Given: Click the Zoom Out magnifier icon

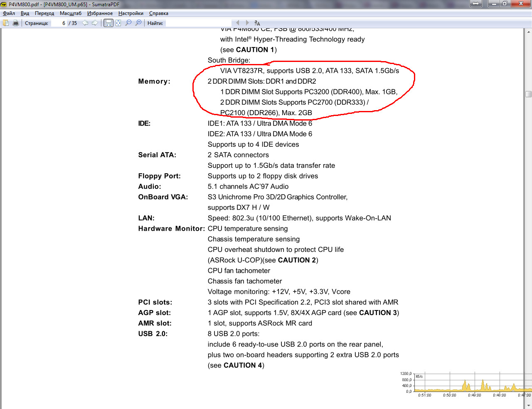Looking at the screenshot, I should (x=128, y=23).
